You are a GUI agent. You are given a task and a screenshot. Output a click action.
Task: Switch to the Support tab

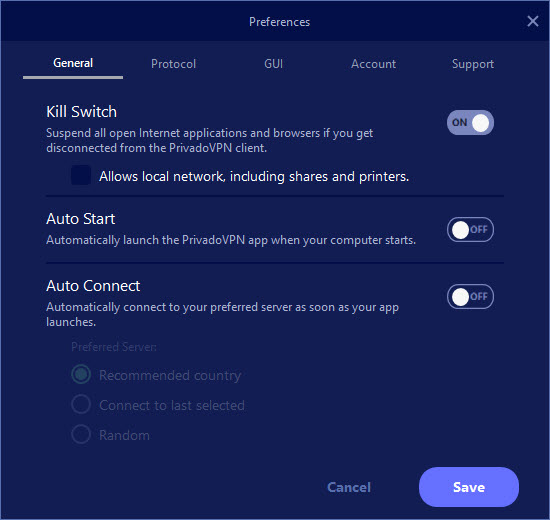click(x=472, y=64)
